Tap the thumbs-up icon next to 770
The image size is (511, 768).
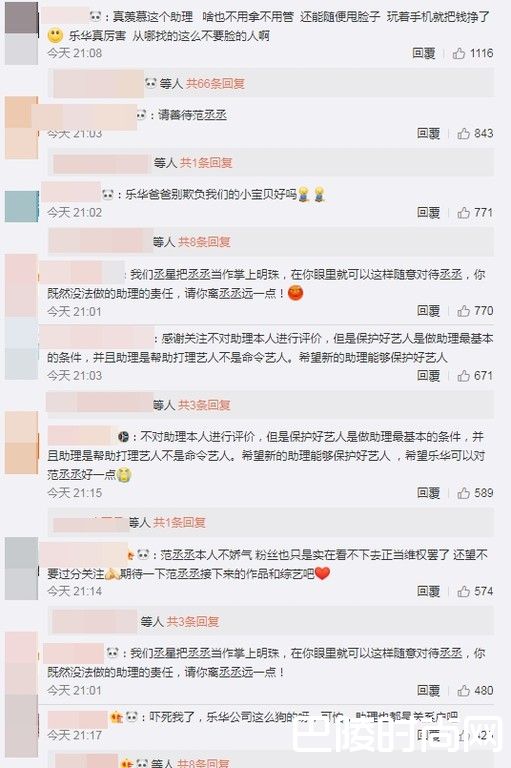[463, 311]
